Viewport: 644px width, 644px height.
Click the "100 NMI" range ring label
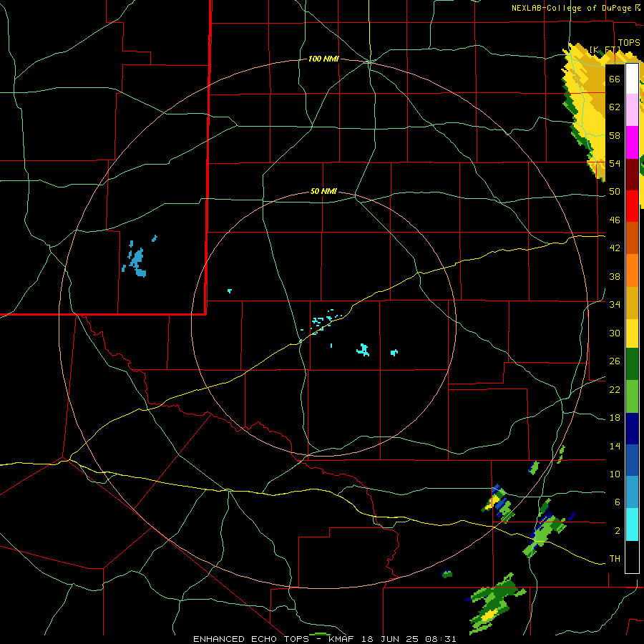323,59
